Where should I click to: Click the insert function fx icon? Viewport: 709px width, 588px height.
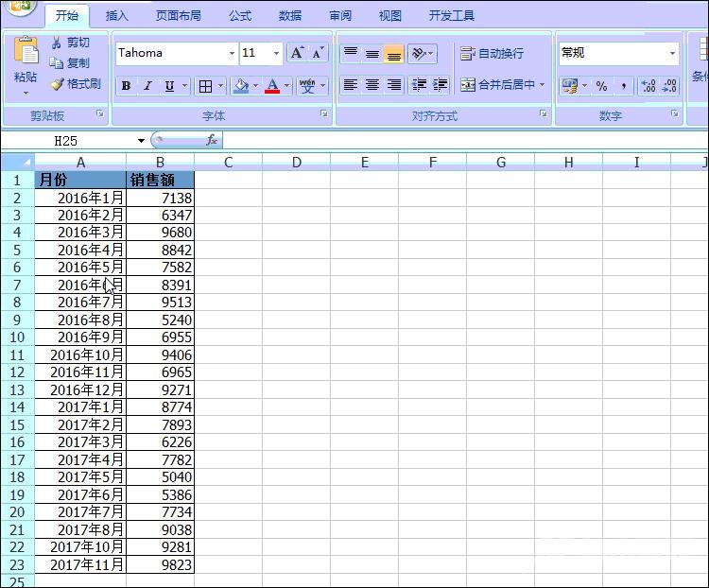[212, 140]
